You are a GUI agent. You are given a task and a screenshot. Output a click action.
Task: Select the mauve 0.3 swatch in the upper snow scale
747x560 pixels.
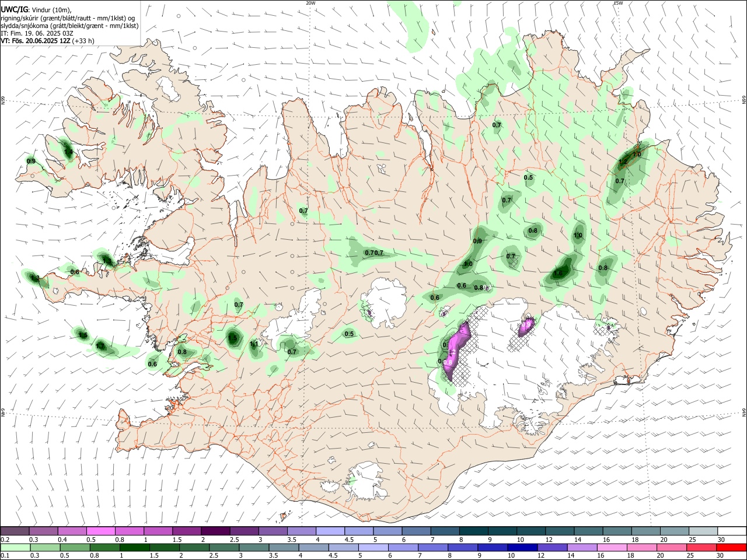pos(44,531)
